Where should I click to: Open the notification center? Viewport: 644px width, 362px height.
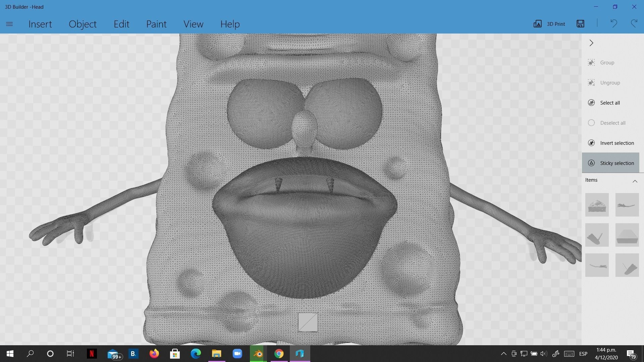coord(631,354)
